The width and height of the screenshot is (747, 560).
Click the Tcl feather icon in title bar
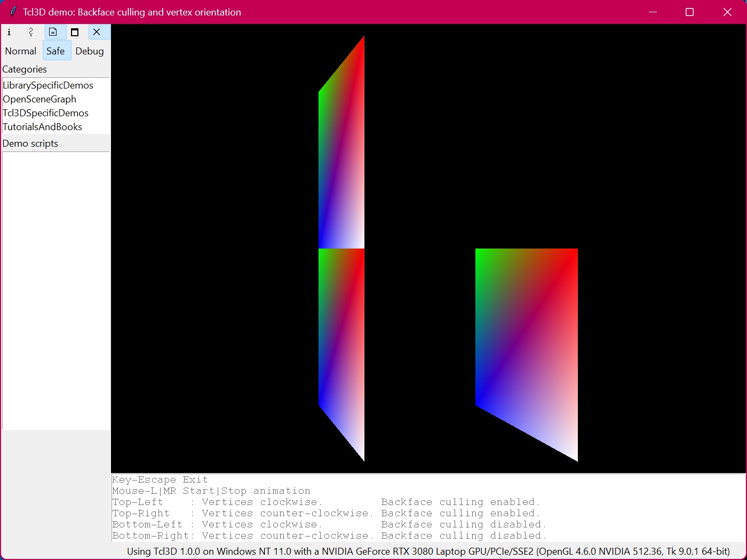13,12
